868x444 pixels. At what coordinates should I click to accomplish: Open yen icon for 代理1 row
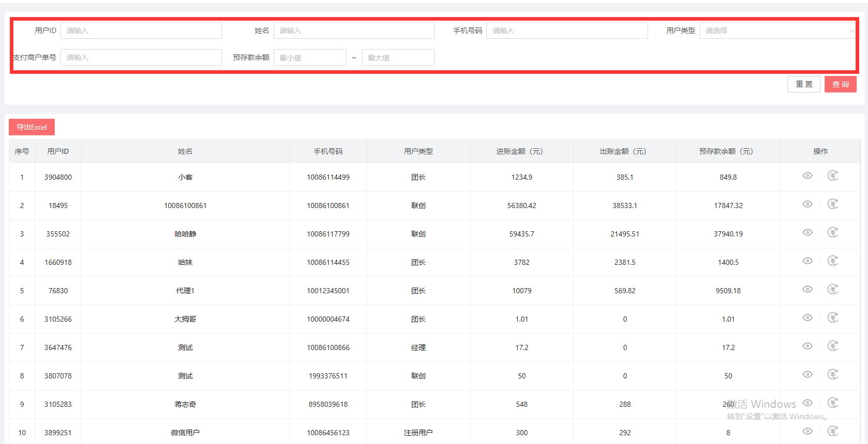point(833,289)
